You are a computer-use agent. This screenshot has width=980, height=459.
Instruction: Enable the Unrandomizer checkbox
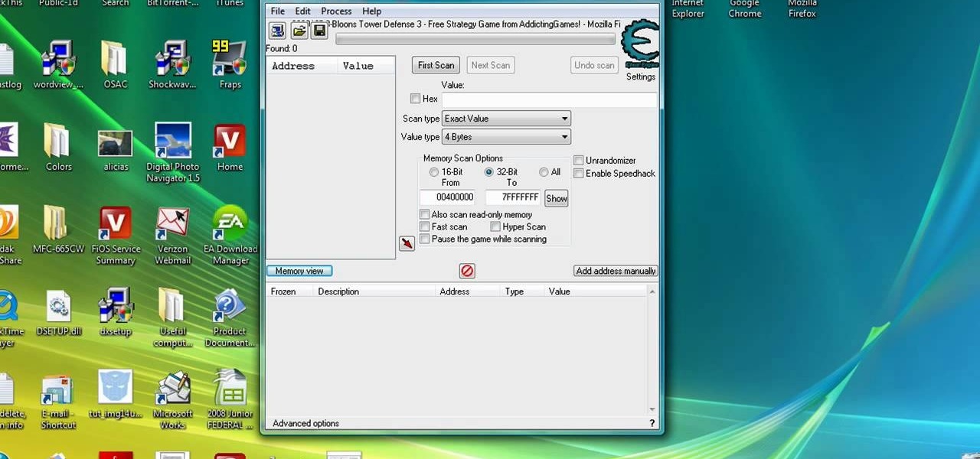[x=579, y=161]
